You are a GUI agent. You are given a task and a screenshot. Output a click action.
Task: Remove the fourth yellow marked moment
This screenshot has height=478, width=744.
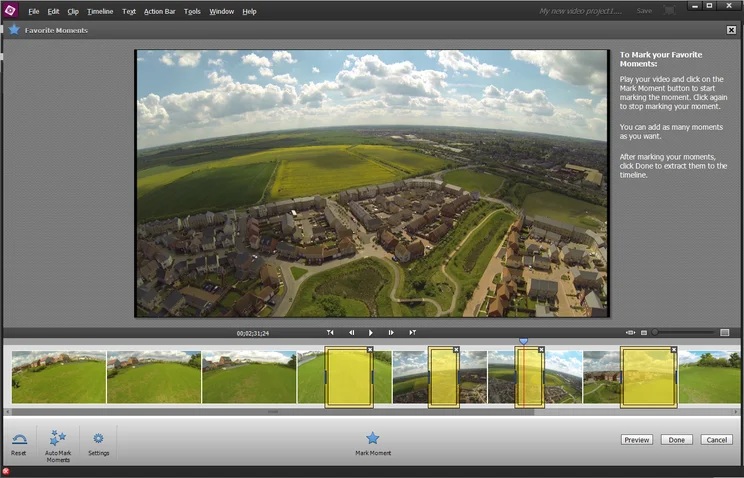click(674, 349)
